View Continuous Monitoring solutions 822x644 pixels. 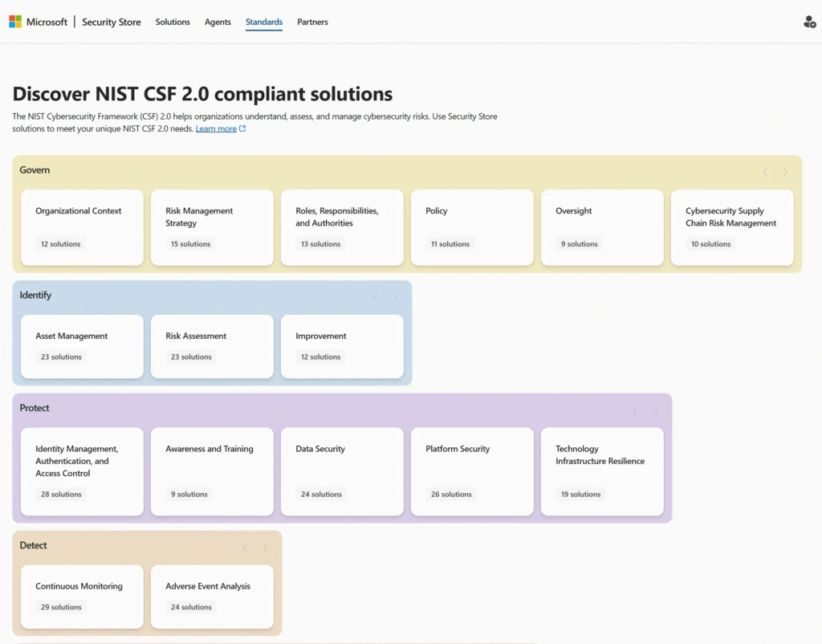pyautogui.click(x=82, y=597)
